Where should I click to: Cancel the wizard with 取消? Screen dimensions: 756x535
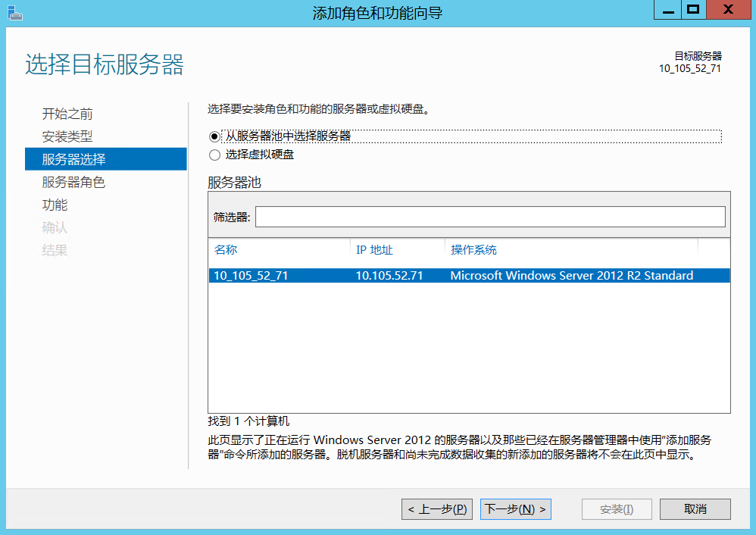pyautogui.click(x=695, y=509)
